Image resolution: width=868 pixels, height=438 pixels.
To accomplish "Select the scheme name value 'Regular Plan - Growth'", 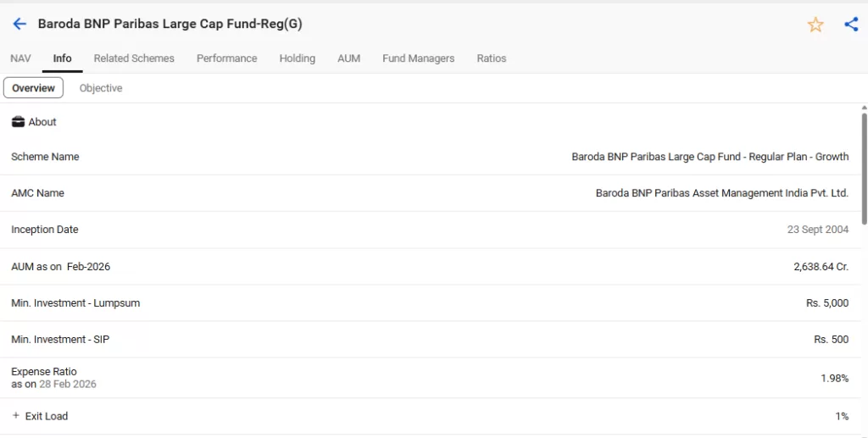I will click(x=798, y=157).
